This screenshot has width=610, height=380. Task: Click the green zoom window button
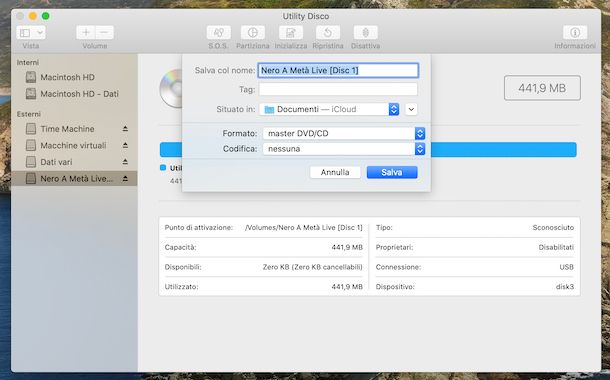46,16
